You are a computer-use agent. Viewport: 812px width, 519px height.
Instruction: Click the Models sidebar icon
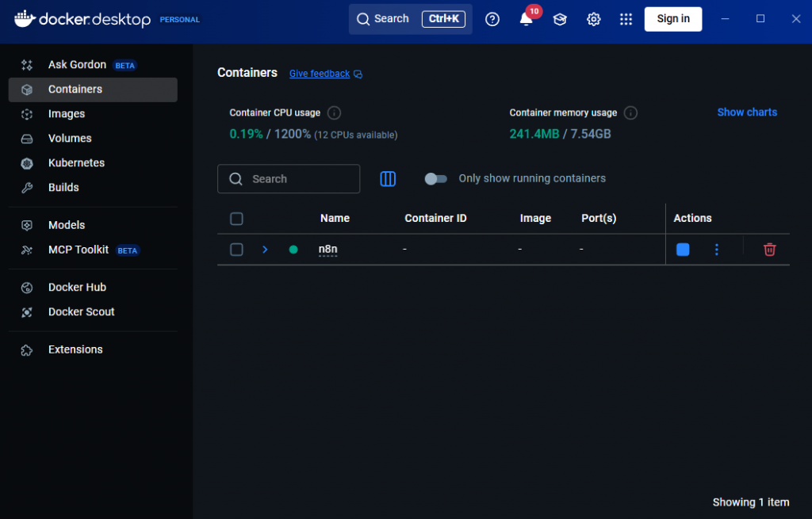[x=27, y=225]
